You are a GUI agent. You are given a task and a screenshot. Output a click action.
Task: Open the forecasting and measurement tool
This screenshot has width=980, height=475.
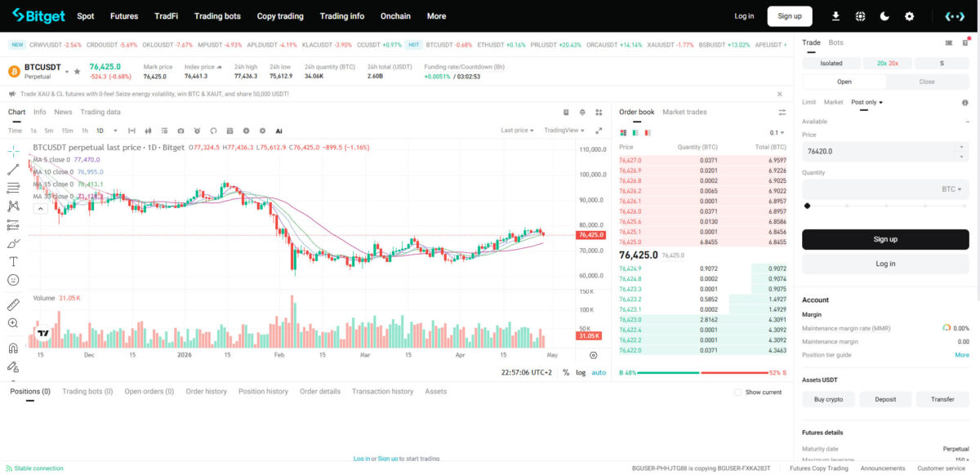tap(13, 224)
